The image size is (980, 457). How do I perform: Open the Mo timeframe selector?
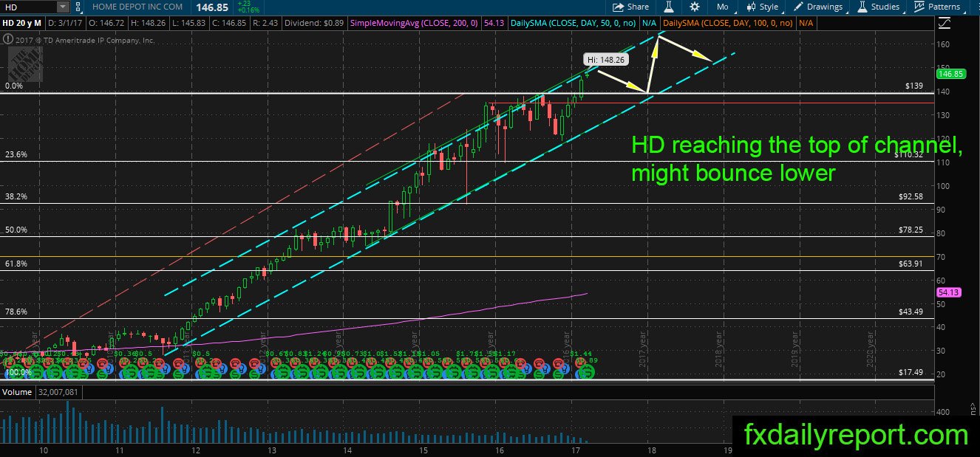pyautogui.click(x=723, y=7)
